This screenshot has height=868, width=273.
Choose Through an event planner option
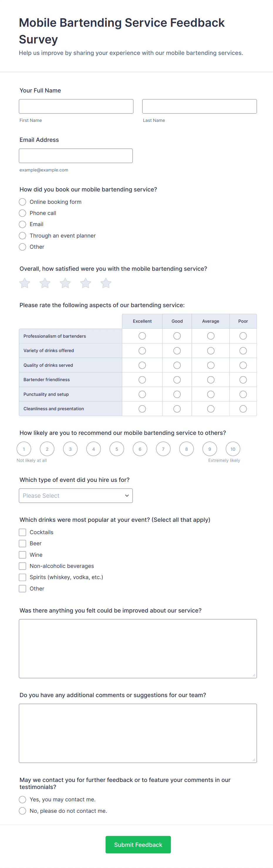[x=23, y=235]
